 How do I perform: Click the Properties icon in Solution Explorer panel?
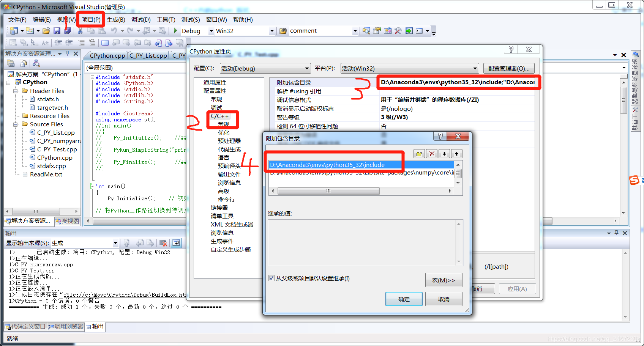pyautogui.click(x=11, y=63)
